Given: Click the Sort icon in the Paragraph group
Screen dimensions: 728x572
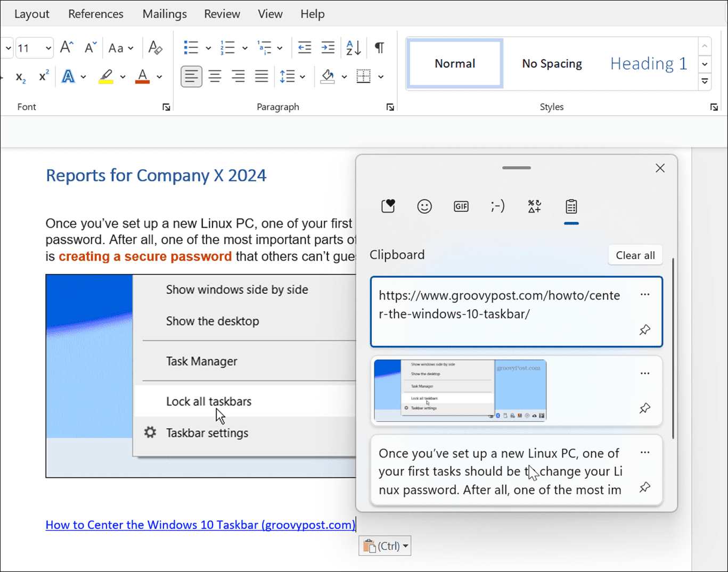Looking at the screenshot, I should (x=351, y=47).
